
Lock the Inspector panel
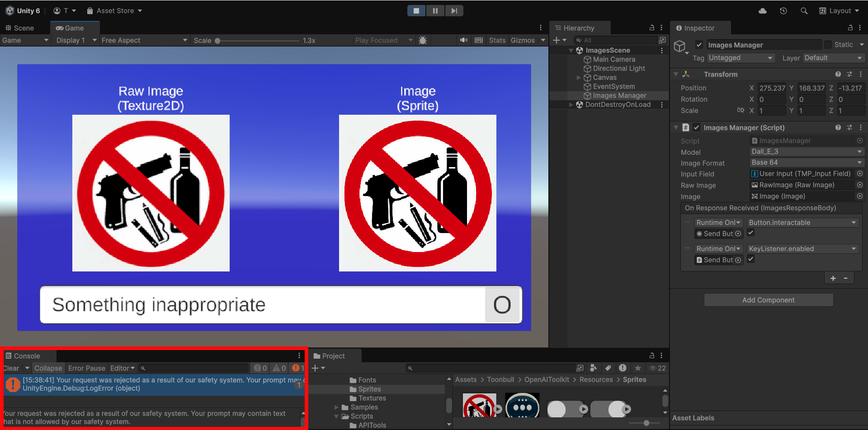pyautogui.click(x=850, y=28)
